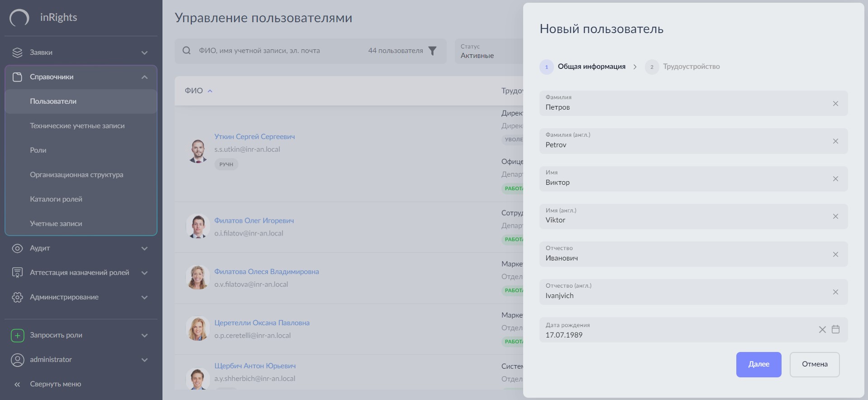Open Уткин Сергей Сергеевич profile link

254,137
